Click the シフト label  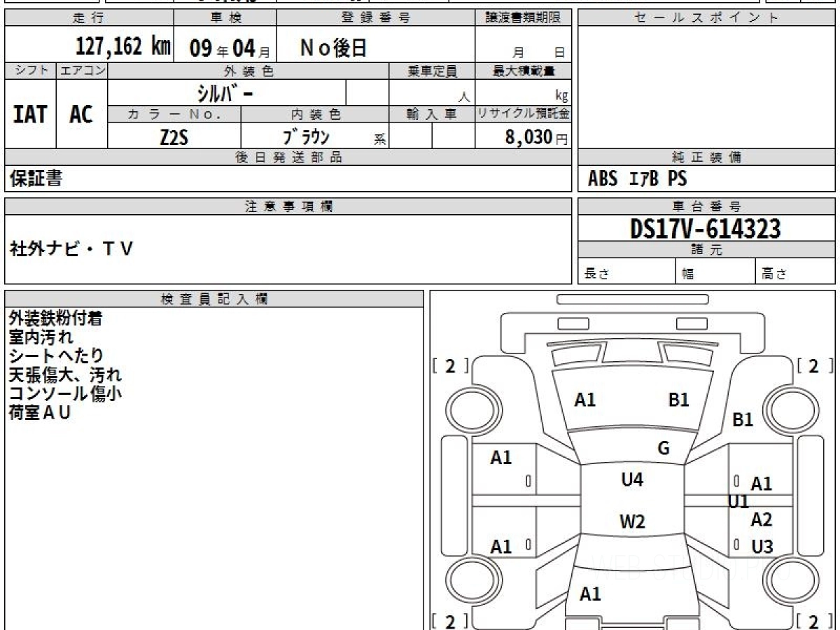(30, 71)
